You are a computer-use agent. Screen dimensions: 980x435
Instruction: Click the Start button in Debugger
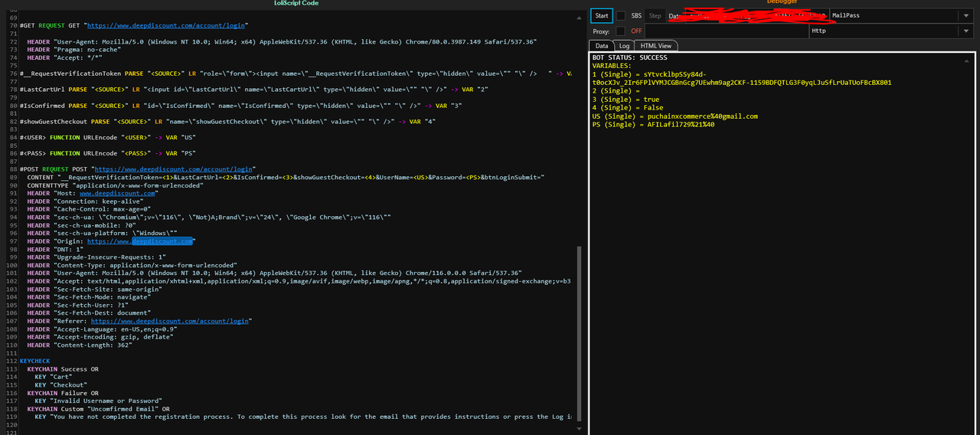click(x=602, y=15)
